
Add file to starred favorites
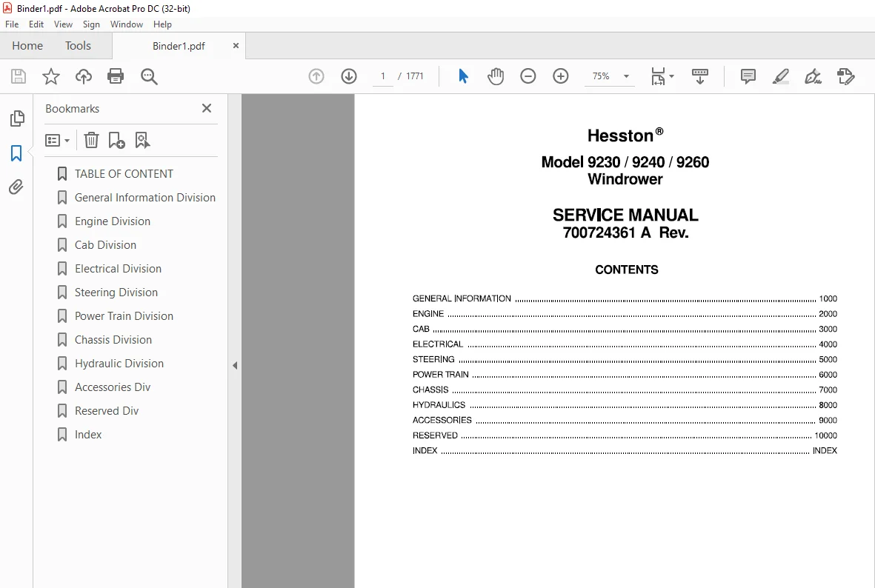pos(51,76)
